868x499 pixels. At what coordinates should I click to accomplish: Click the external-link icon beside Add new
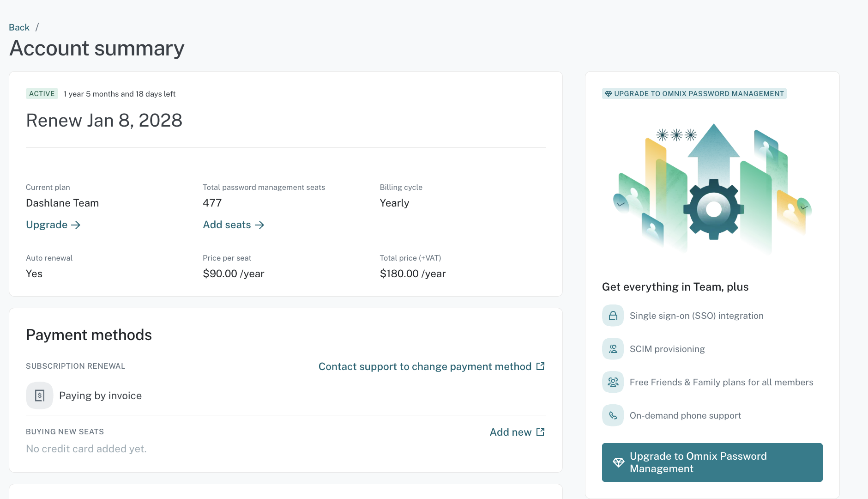540,432
